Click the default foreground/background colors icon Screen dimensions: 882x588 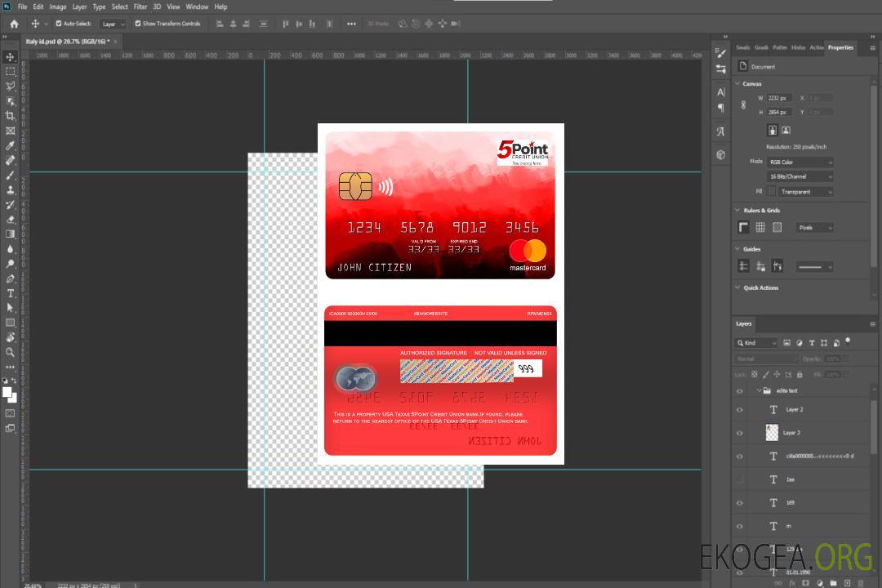click(x=5, y=381)
